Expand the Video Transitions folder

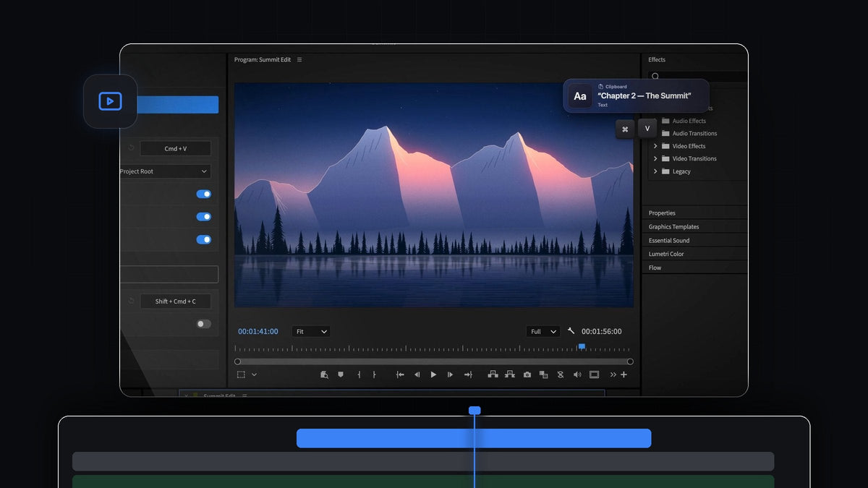[x=655, y=158]
